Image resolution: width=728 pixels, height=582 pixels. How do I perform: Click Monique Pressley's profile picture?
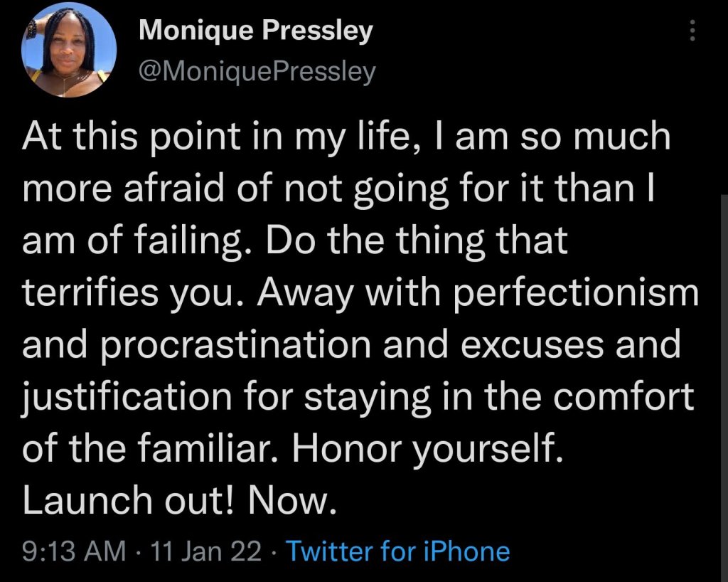(69, 50)
